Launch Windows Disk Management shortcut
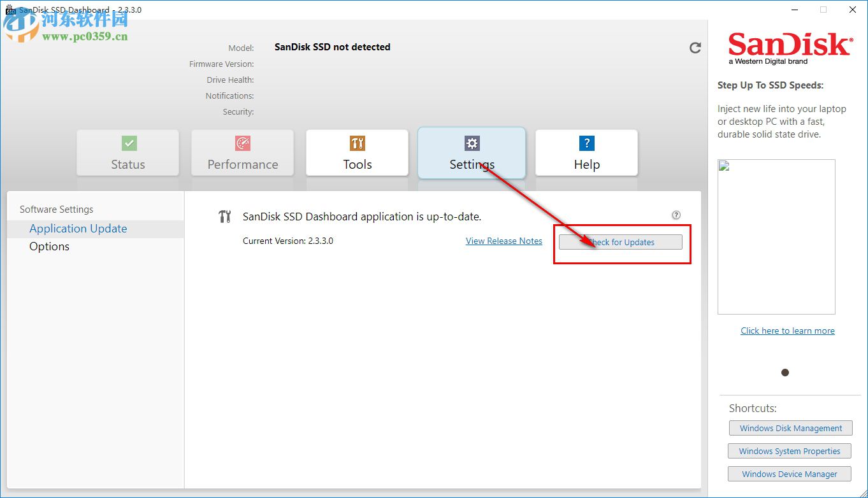This screenshot has width=868, height=498. pos(791,428)
